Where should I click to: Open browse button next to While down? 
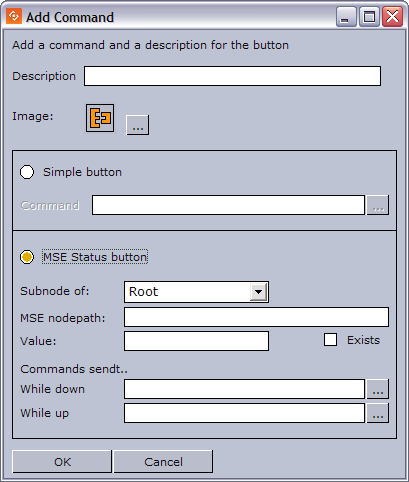click(378, 389)
